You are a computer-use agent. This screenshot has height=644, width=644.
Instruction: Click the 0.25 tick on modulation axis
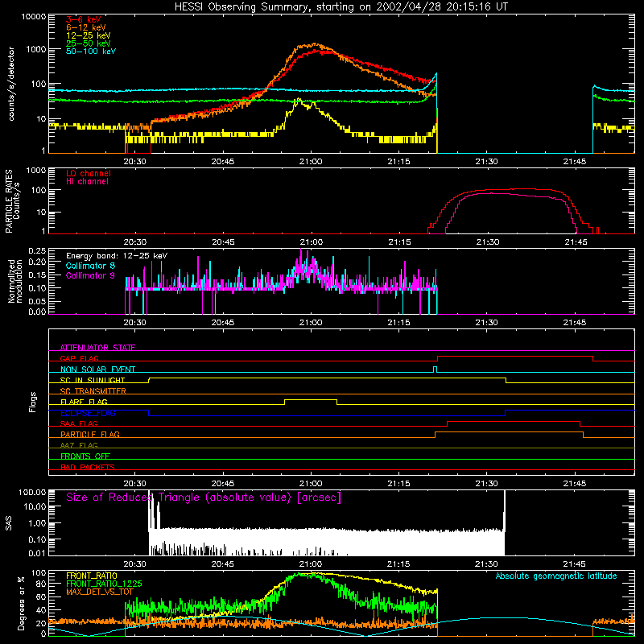pos(37,251)
